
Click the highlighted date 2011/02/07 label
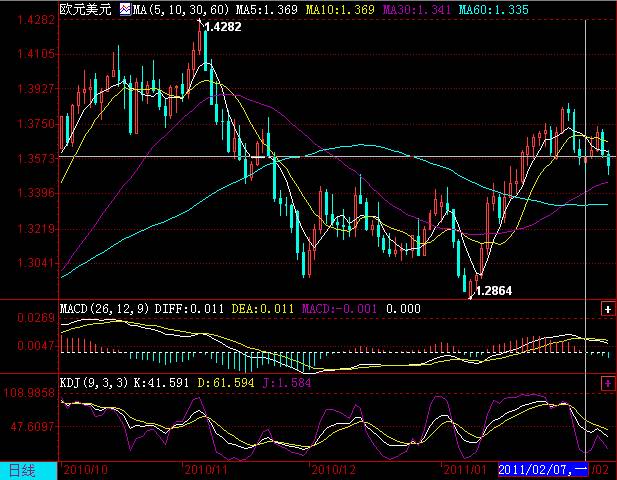(543, 469)
